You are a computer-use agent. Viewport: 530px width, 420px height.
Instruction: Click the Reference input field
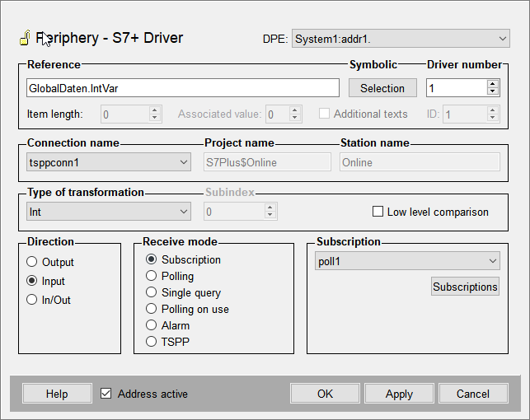[183, 88]
